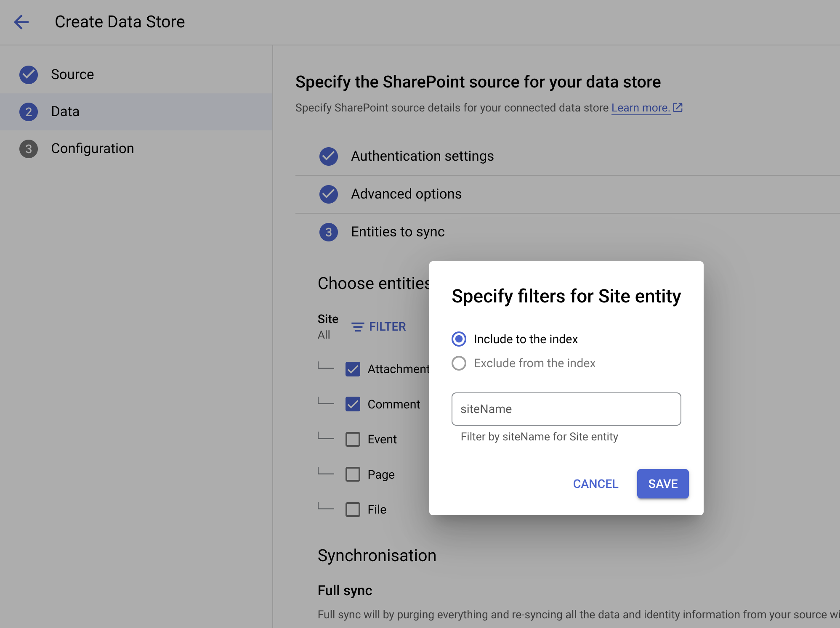Image resolution: width=840 pixels, height=628 pixels.
Task: Cancel the filter dialog
Action: tap(595, 484)
